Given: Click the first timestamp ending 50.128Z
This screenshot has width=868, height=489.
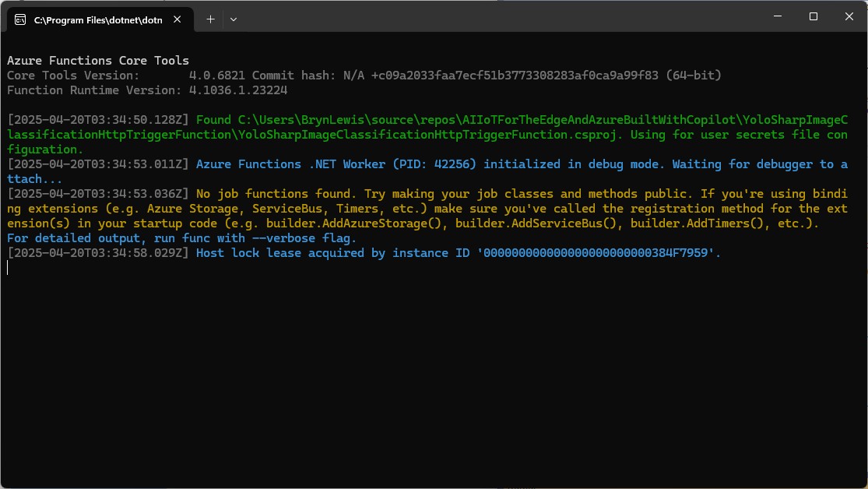Looking at the screenshot, I should 98,120.
